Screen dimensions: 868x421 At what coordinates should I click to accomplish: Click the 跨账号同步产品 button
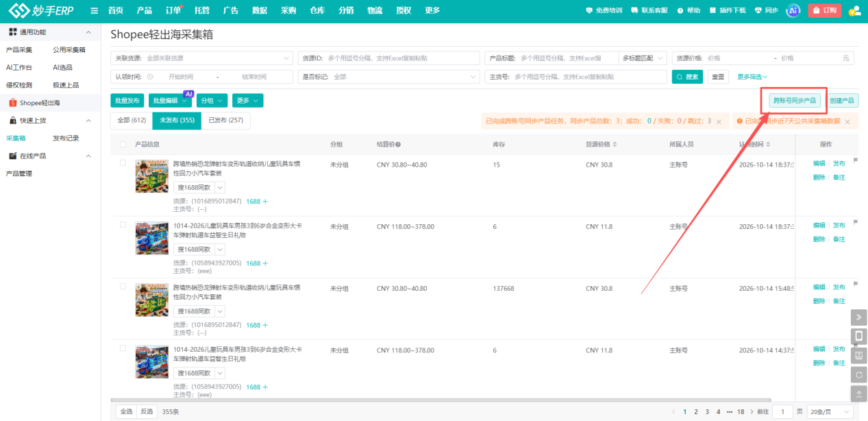pyautogui.click(x=795, y=100)
